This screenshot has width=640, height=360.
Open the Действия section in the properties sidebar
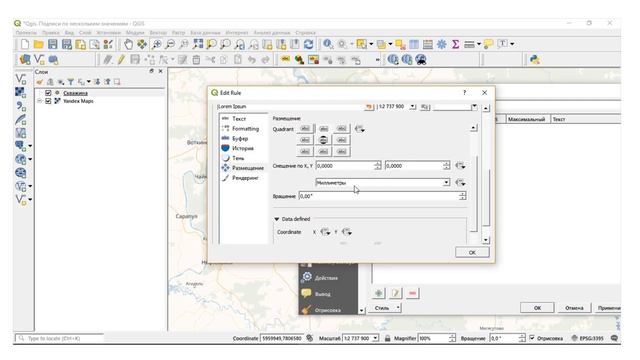(326, 278)
